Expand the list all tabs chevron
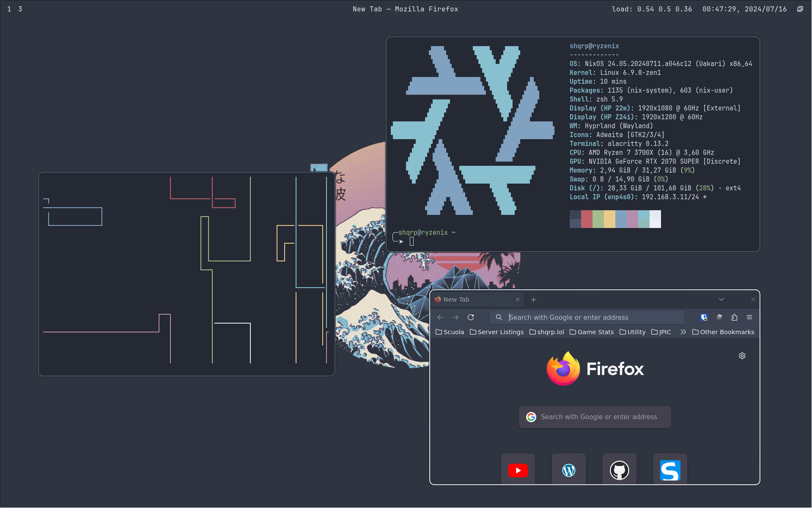The image size is (812, 508). [721, 299]
